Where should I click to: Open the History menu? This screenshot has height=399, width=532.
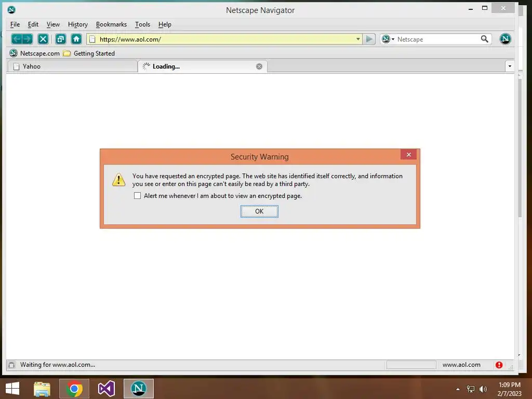click(78, 24)
